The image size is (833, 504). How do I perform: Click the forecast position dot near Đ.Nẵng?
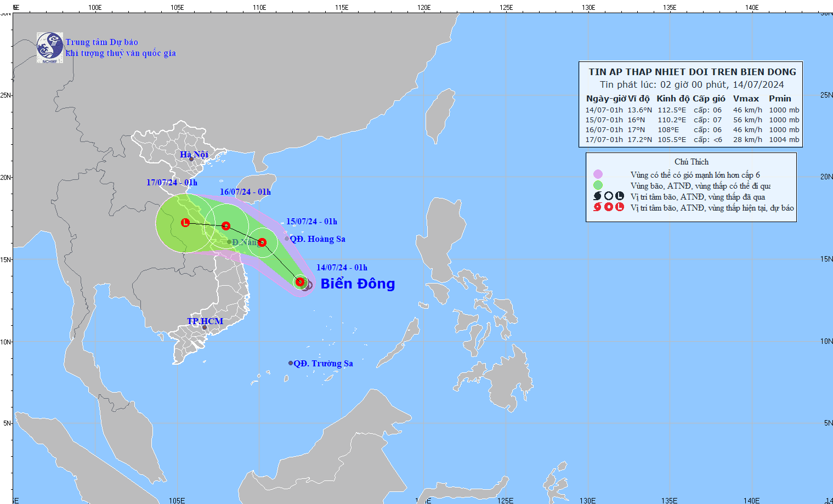click(x=262, y=242)
